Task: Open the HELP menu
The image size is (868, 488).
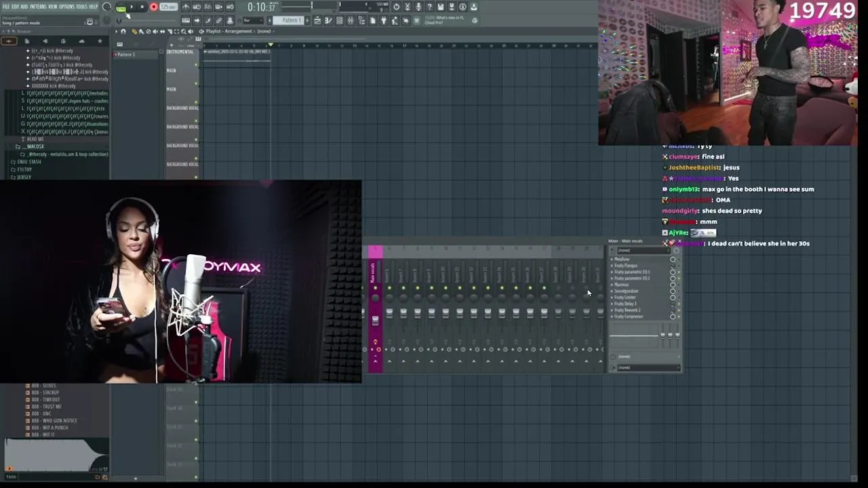Action: point(94,7)
